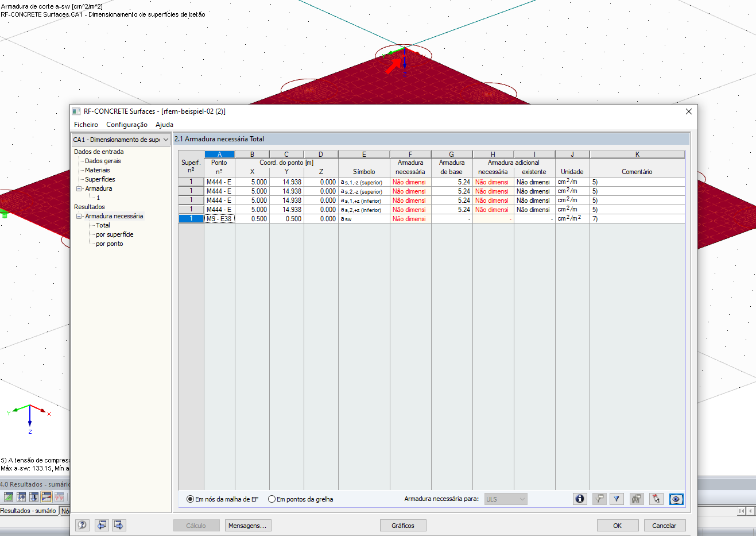The height and width of the screenshot is (536, 756).
Task: Close the RF-CONCRETE Surfaces dialog
Action: point(689,111)
